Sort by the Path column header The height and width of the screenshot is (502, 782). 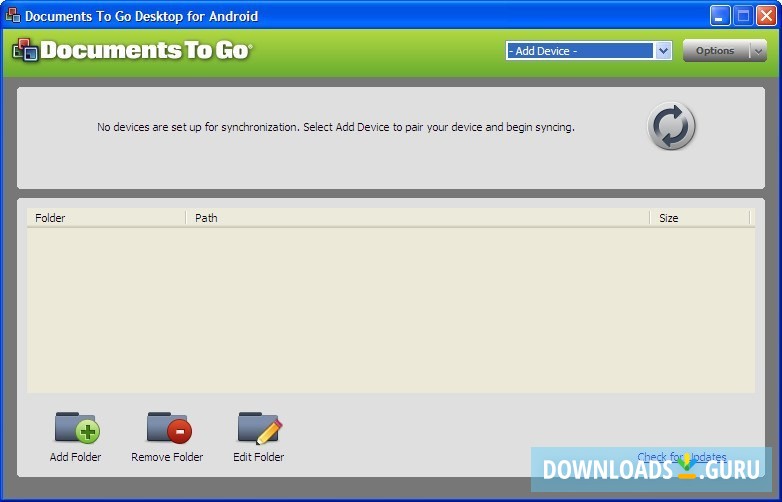417,218
